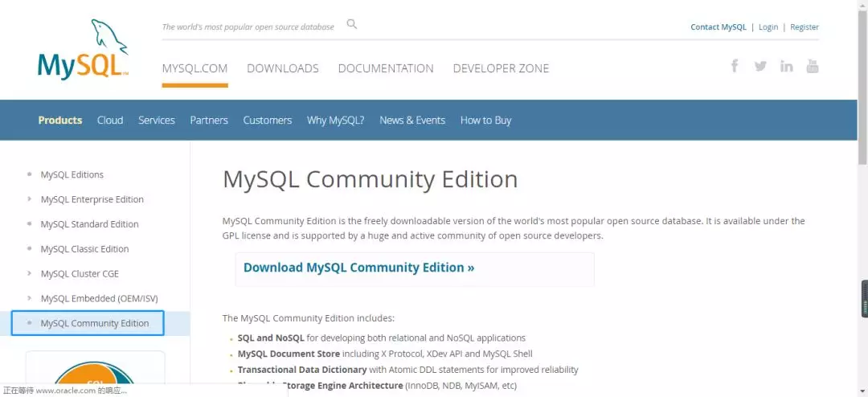Image resolution: width=868 pixels, height=397 pixels.
Task: Click the search magnifier icon
Action: coord(351,24)
